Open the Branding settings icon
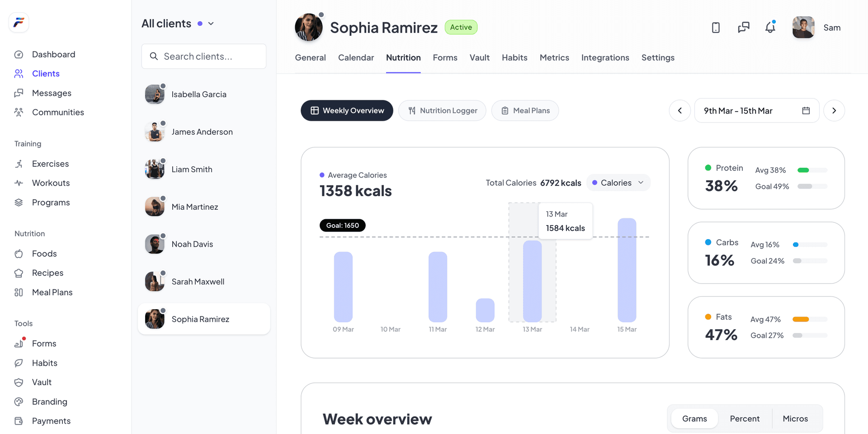 pyautogui.click(x=19, y=401)
